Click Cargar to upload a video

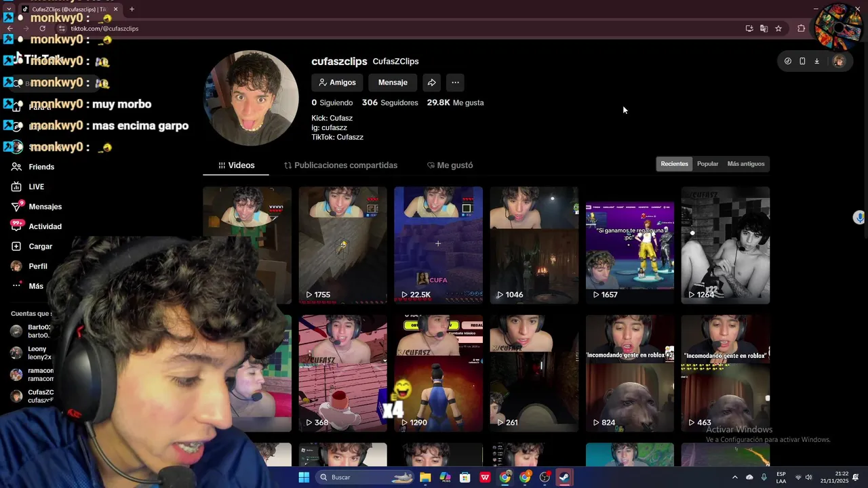(40, 247)
